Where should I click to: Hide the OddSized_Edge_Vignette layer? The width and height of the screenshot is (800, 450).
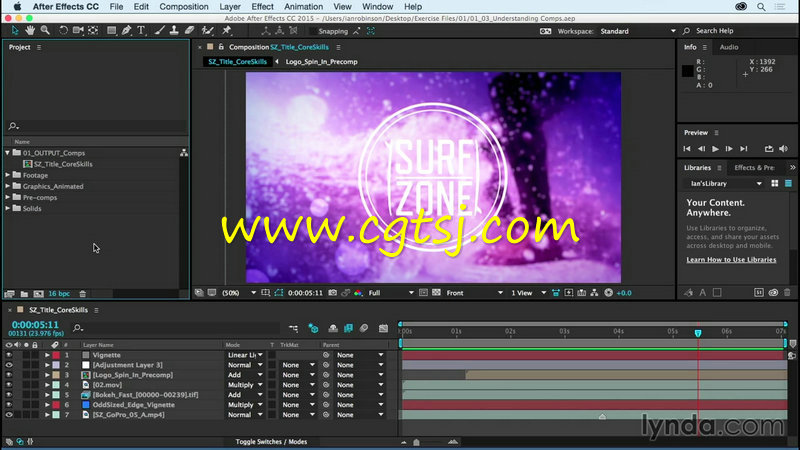pyautogui.click(x=9, y=405)
